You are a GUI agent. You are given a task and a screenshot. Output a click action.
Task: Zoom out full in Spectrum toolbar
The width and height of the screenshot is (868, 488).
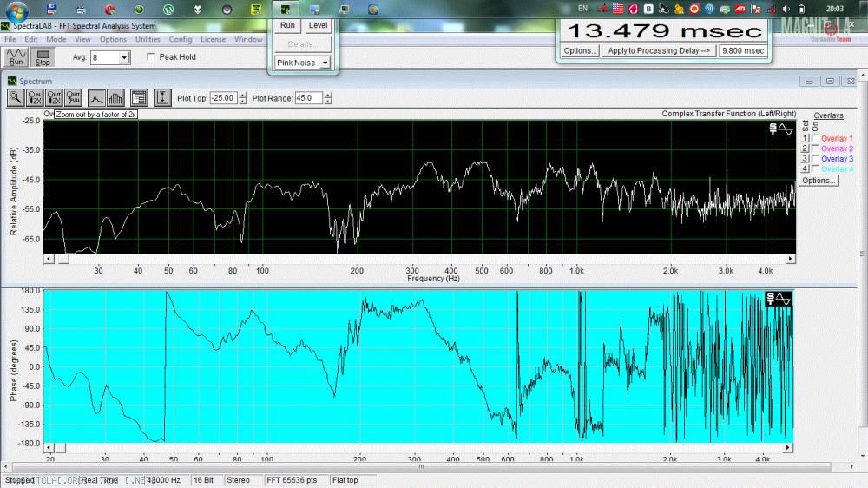pos(73,98)
